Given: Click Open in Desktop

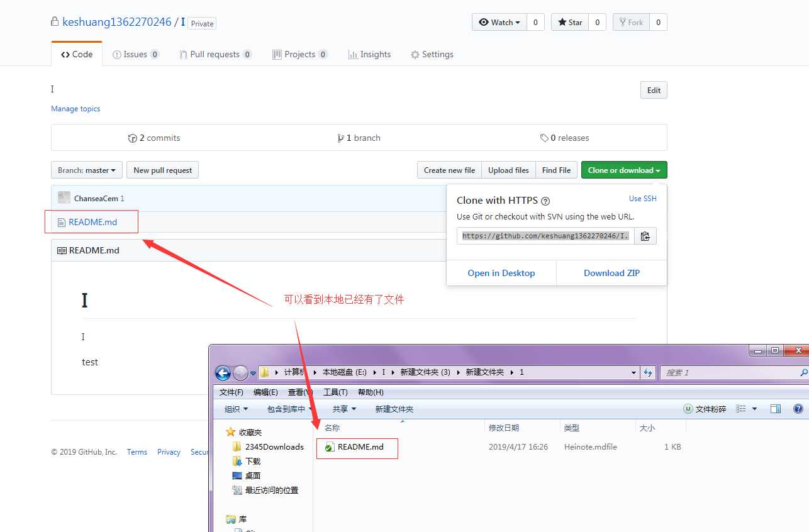Looking at the screenshot, I should [x=501, y=273].
